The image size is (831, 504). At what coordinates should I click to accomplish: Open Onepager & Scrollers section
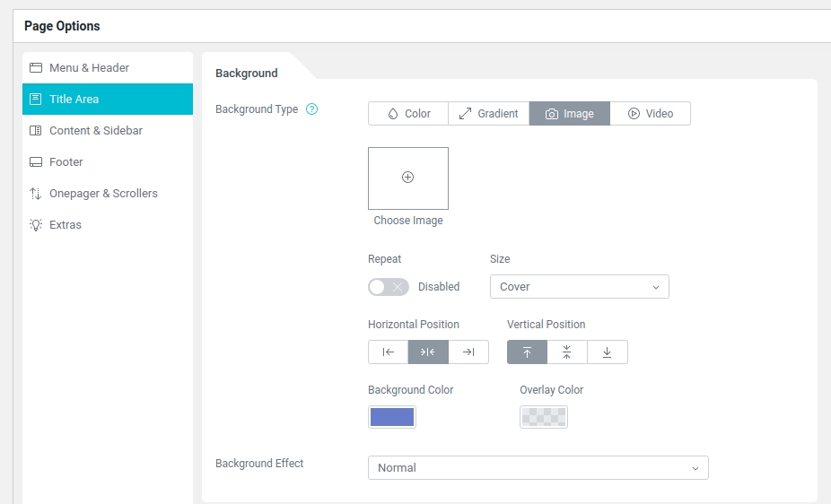[103, 194]
